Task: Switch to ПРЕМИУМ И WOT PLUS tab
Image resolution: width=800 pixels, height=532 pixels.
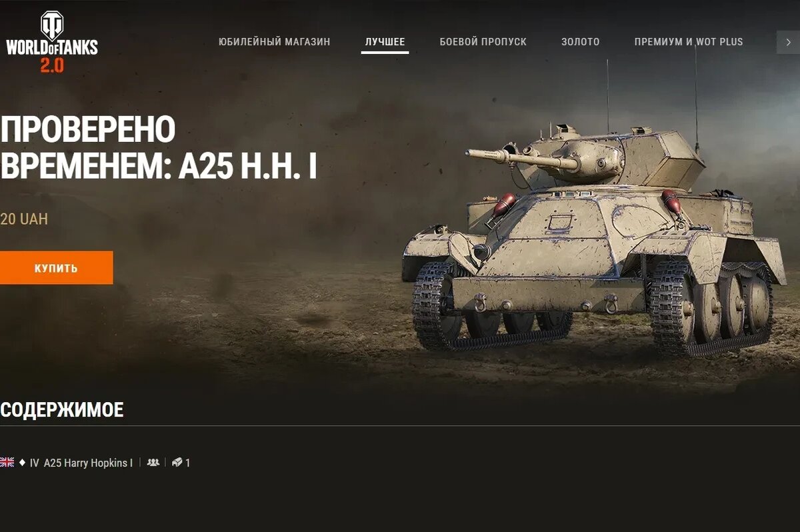Action: [x=689, y=42]
